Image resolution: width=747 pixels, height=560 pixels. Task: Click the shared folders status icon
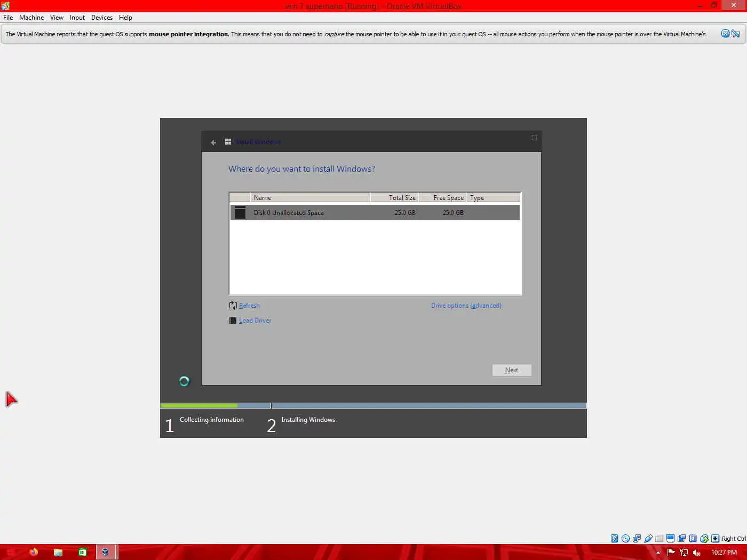click(659, 539)
